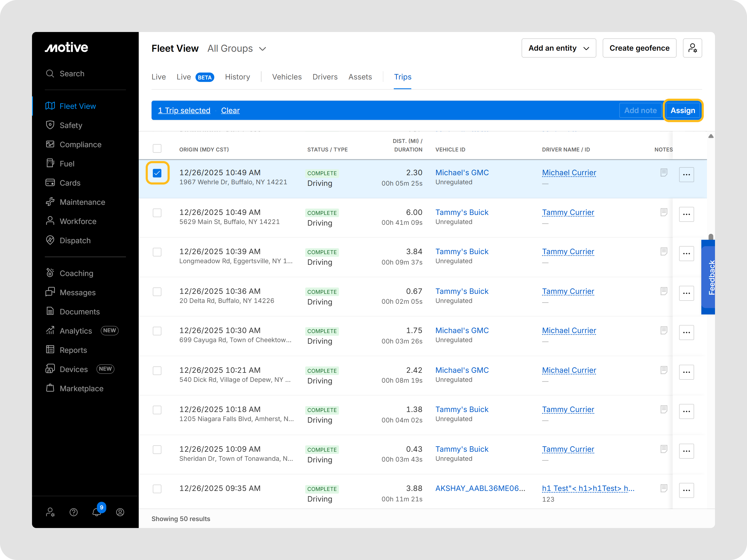Select the 10:39 AM Longmeadow Rd trip checkbox
The height and width of the screenshot is (560, 747).
point(157,252)
